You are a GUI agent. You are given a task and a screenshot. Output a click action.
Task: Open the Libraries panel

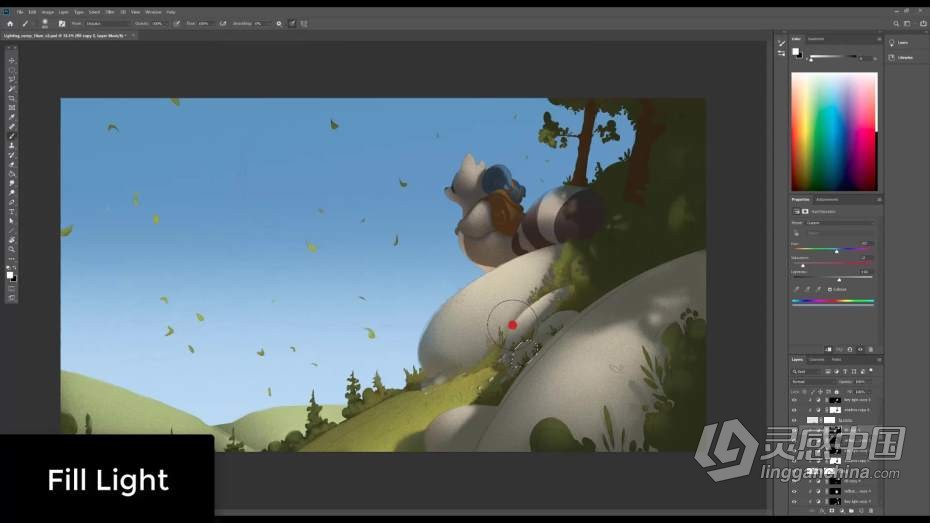[x=901, y=58]
